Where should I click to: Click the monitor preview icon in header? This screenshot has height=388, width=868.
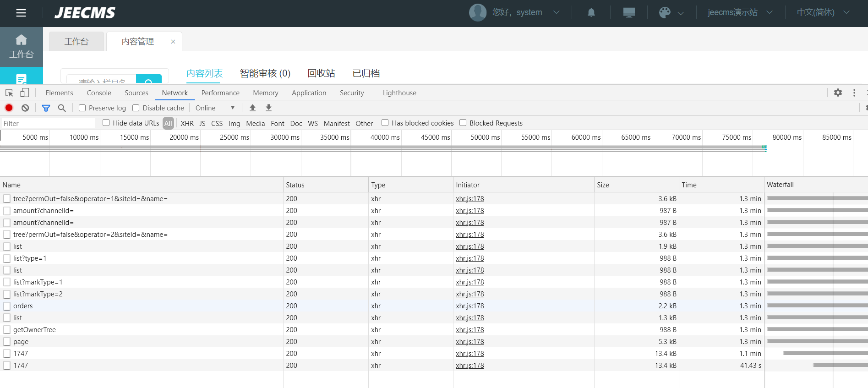[x=628, y=12]
